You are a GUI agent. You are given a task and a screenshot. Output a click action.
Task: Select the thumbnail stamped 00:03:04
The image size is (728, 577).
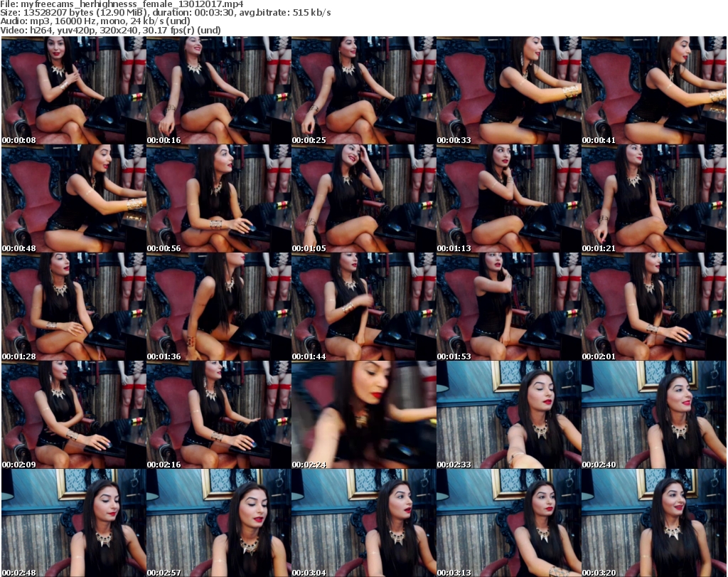[363, 523]
